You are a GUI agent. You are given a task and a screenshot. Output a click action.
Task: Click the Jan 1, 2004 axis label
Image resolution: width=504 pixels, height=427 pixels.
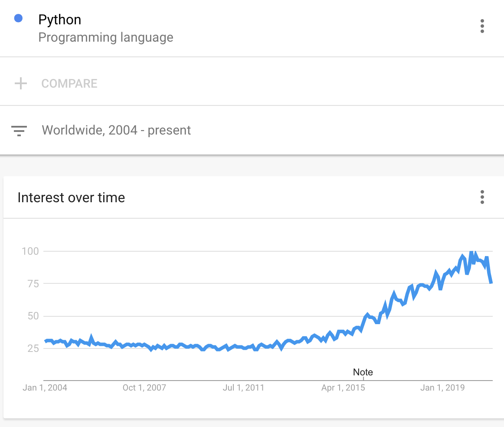[45, 388]
